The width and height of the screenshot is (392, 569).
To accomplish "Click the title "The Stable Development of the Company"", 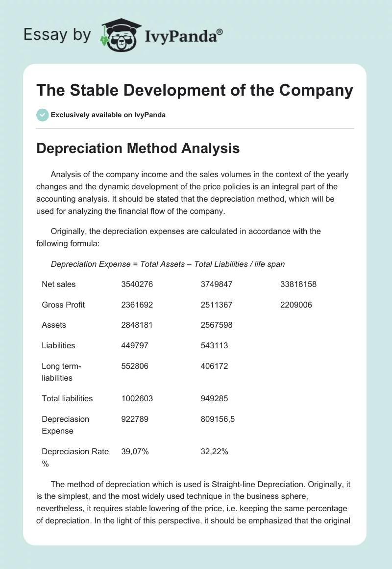I will tap(195, 90).
